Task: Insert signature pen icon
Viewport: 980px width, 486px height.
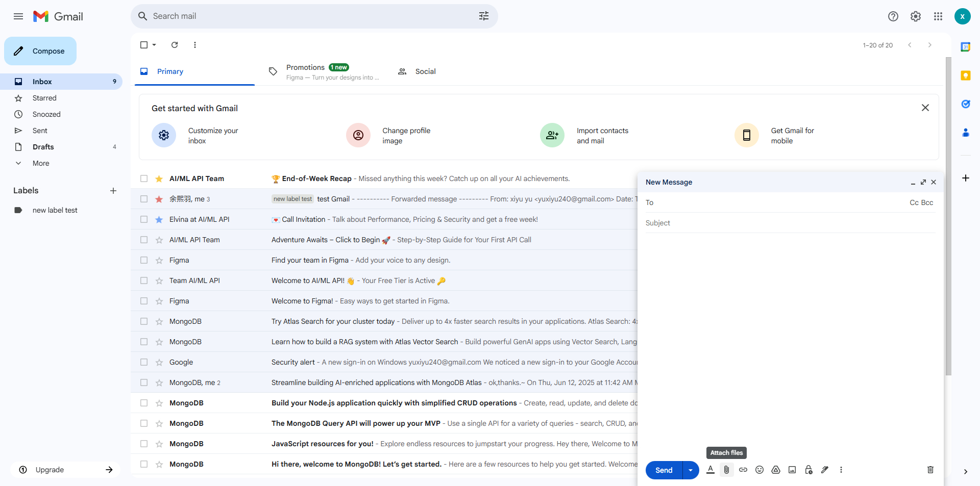Action: (825, 470)
